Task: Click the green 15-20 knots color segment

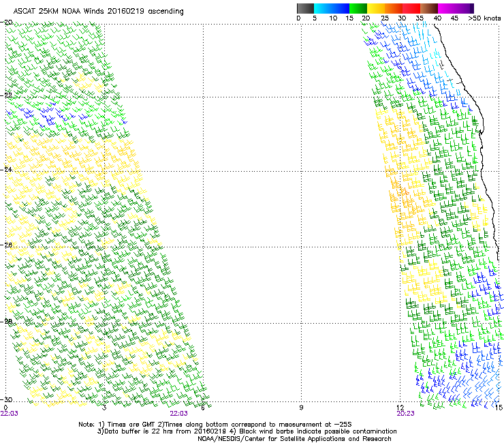Action: pyautogui.click(x=358, y=8)
